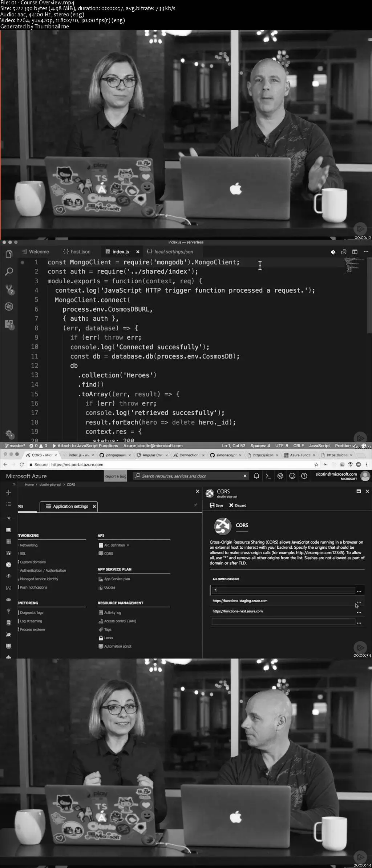Click the Open Changes icon in the editor toolbar
372x868 pixels.
pos(344,252)
